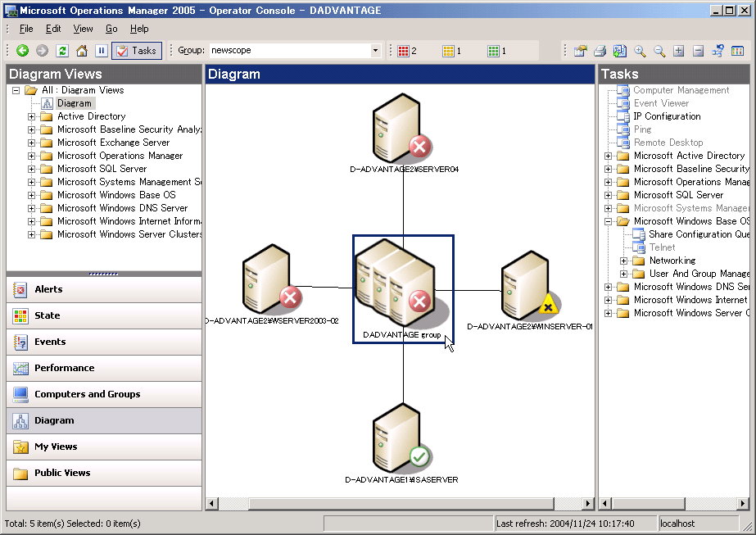The height and width of the screenshot is (535, 756).
Task: Select the Diagram item in the tree
Action: (x=75, y=103)
